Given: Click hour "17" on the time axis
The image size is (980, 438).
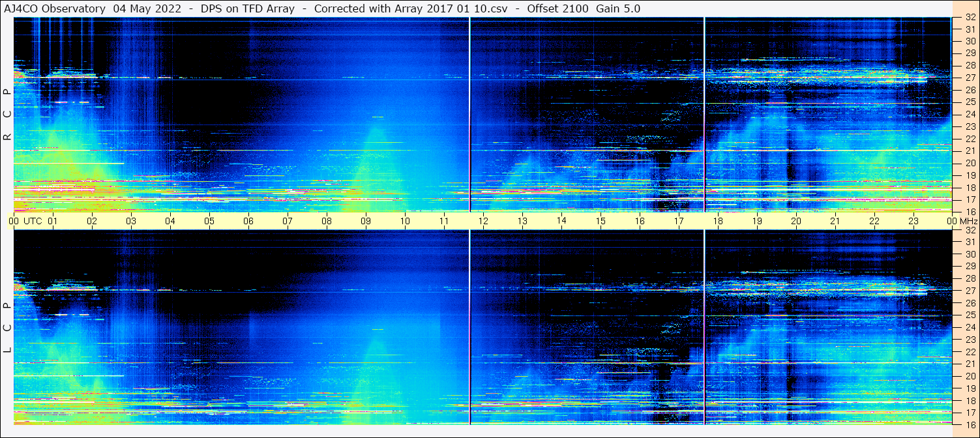Looking at the screenshot, I should 679,221.
